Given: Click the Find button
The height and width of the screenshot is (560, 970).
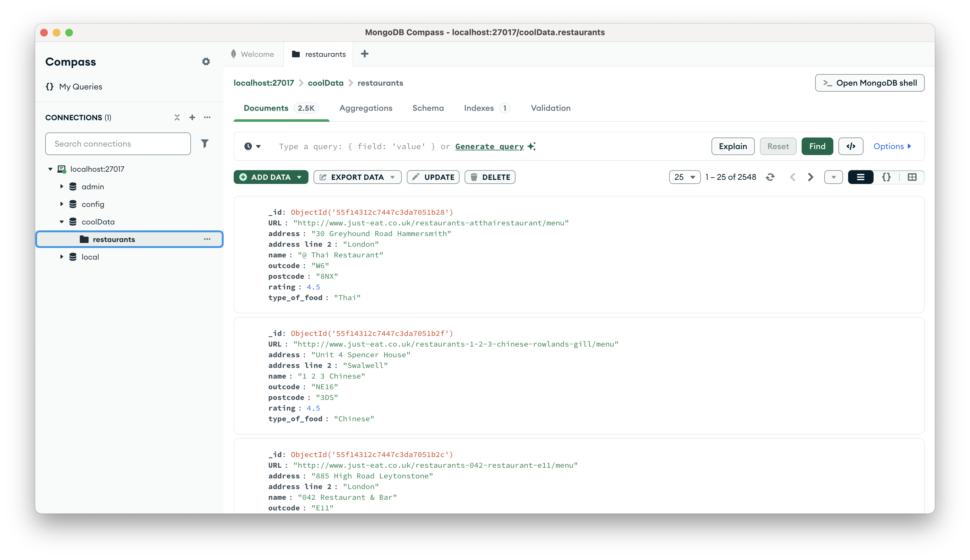Looking at the screenshot, I should coord(817,146).
